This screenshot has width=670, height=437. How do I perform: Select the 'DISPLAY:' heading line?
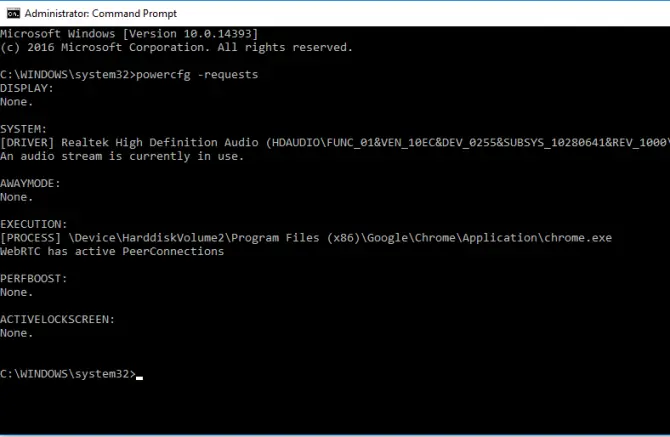27,88
